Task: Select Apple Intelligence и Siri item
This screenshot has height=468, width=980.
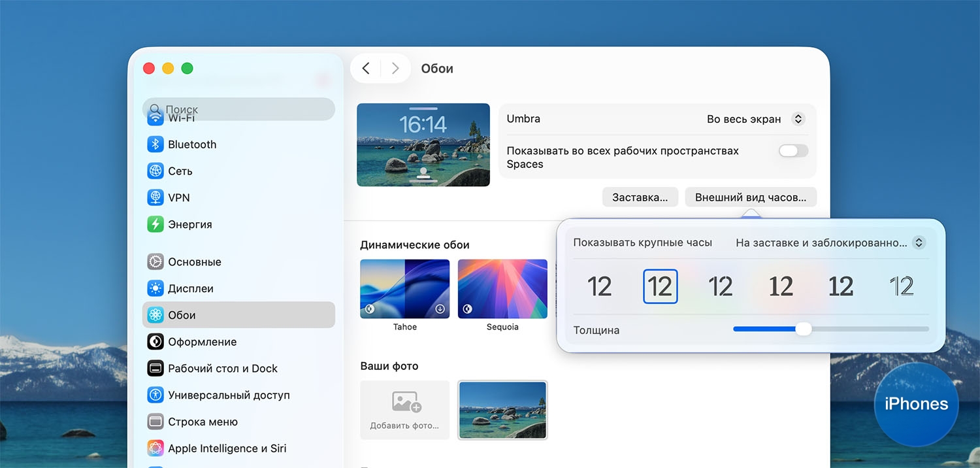Action: click(x=227, y=448)
